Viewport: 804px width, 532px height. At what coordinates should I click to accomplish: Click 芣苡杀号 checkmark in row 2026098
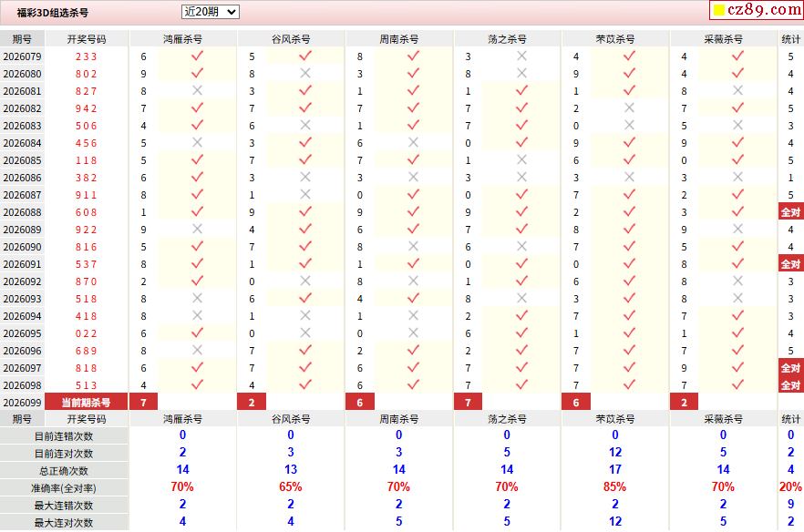tap(629, 385)
